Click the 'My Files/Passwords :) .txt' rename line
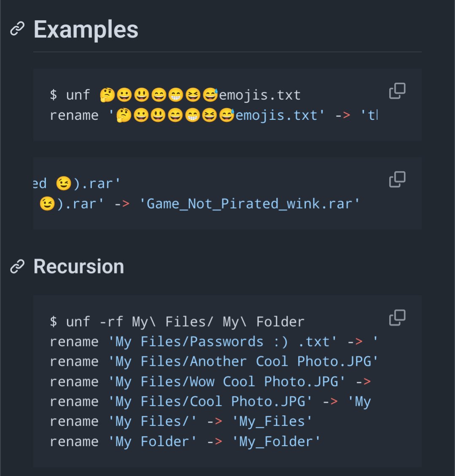 pos(214,342)
